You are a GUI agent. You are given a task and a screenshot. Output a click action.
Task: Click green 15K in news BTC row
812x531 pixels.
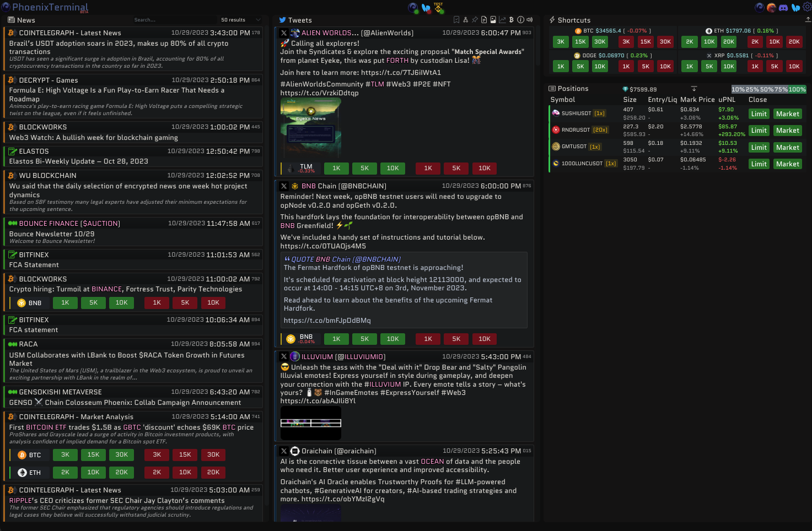pos(93,455)
